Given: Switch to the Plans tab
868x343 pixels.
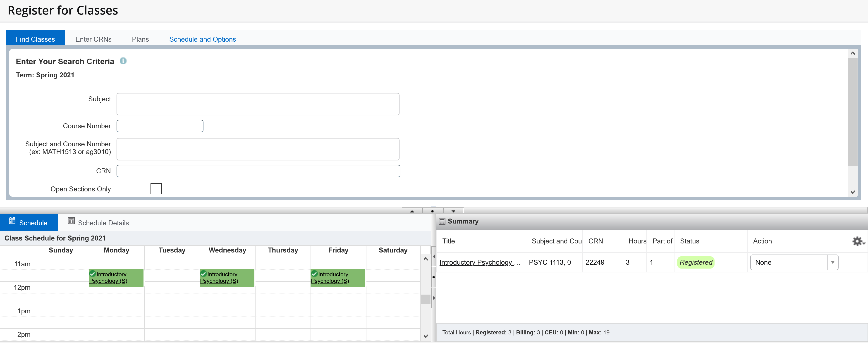Looking at the screenshot, I should tap(141, 39).
